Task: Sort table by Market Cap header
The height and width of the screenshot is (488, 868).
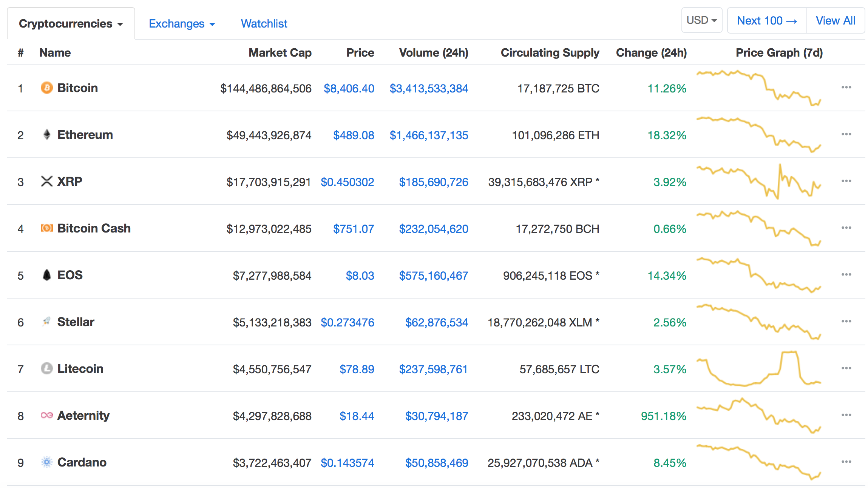Action: 280,53
